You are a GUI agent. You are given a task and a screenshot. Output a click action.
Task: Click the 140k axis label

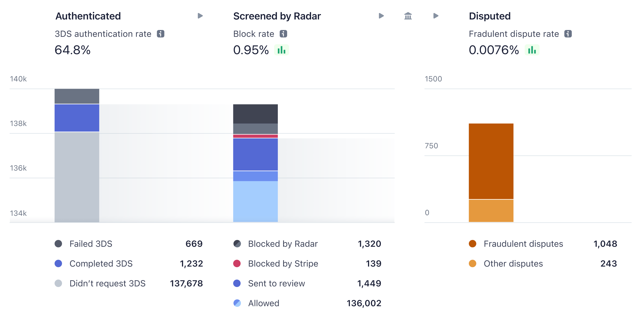18,79
